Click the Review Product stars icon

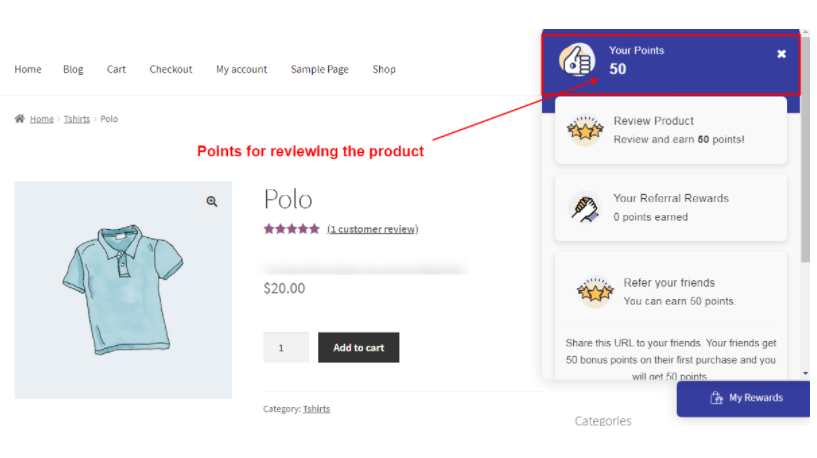click(584, 130)
